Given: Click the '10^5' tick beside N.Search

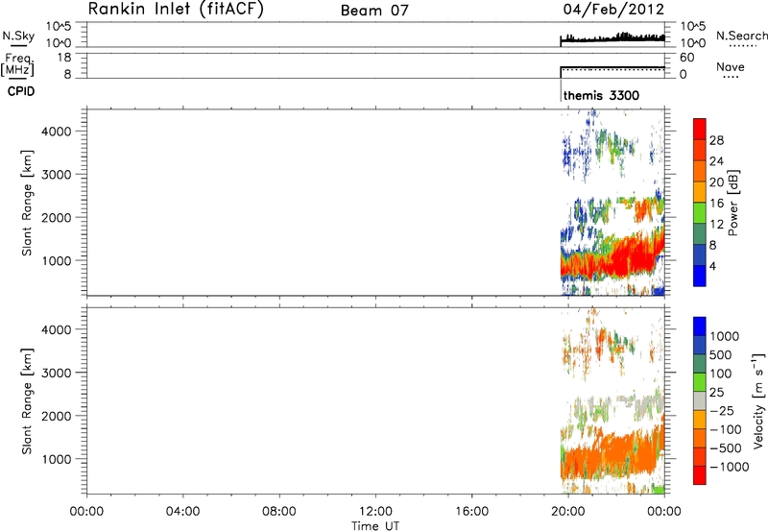Looking at the screenshot, I should [x=692, y=26].
